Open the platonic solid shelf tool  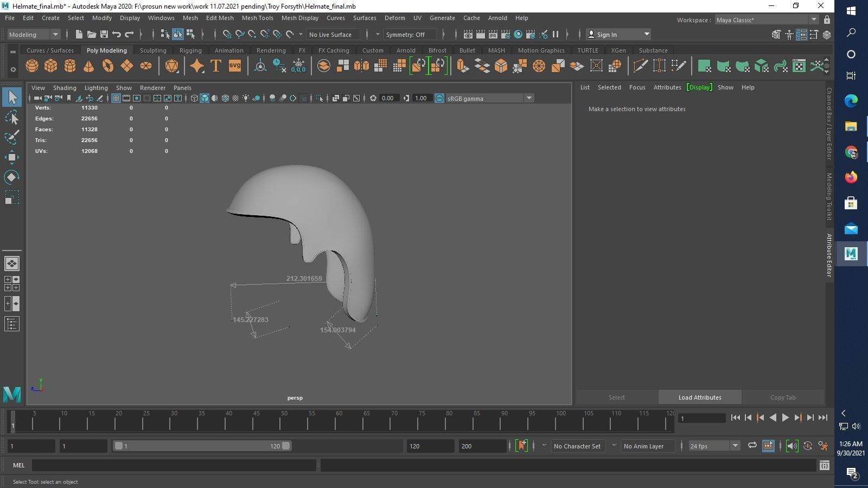click(171, 66)
